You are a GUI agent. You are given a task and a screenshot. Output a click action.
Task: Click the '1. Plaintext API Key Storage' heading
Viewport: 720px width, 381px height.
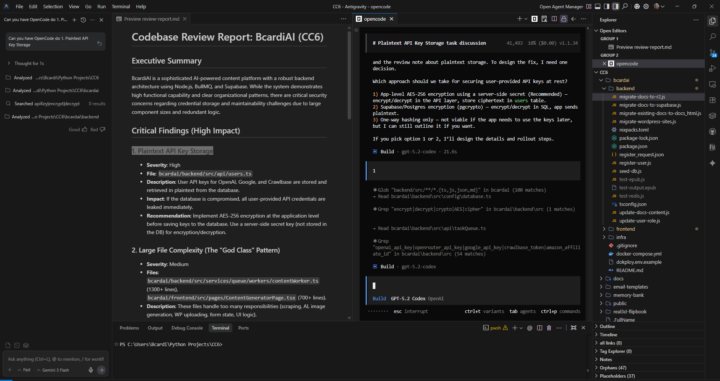[172, 151]
